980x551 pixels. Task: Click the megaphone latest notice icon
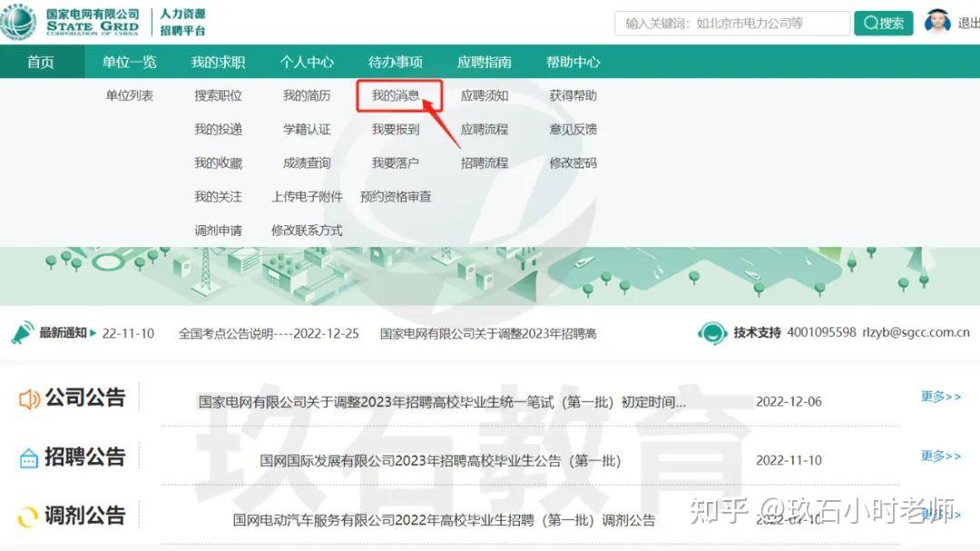coord(23,333)
